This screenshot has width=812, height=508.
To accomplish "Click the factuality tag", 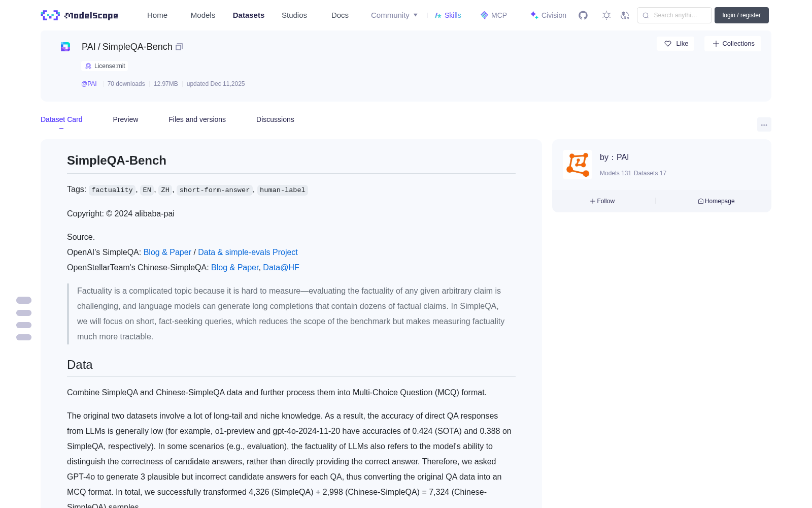I will [x=112, y=190].
